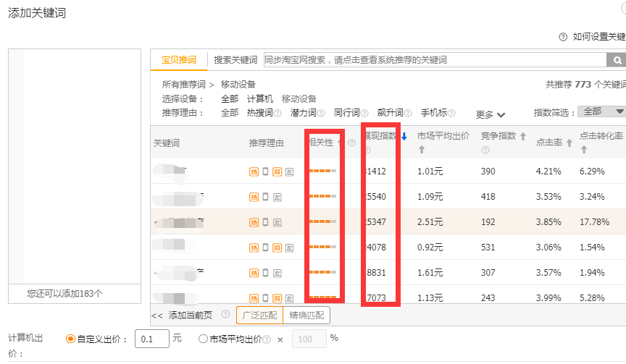626x364 pixels.
Task: Click help icon next to 同行词
Action: pos(364,113)
